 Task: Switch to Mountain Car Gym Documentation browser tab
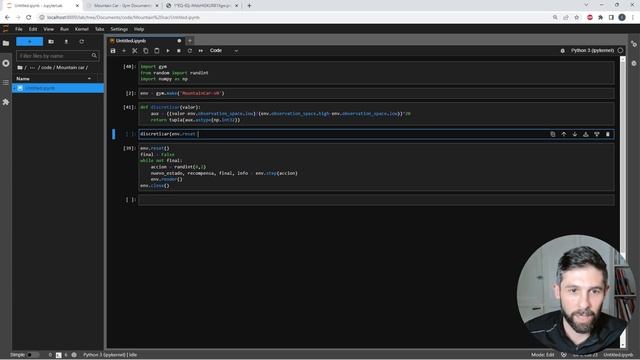click(x=122, y=6)
